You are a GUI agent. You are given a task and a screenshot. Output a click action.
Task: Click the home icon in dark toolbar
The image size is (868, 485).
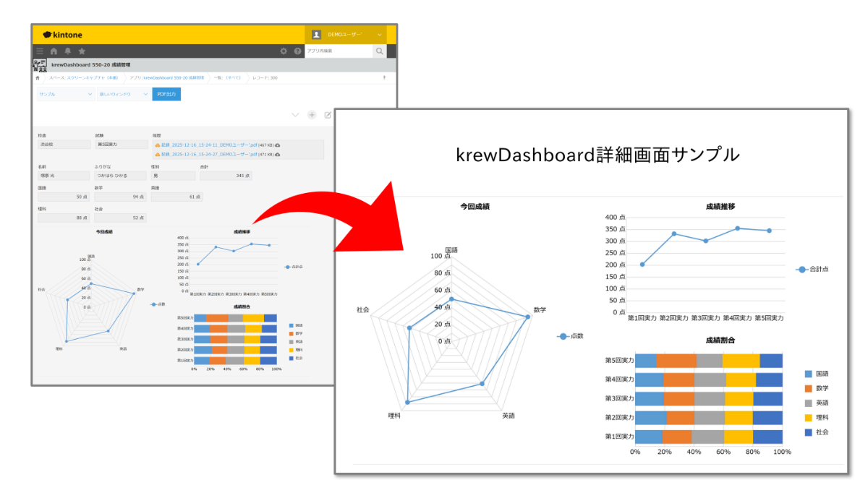pyautogui.click(x=54, y=51)
